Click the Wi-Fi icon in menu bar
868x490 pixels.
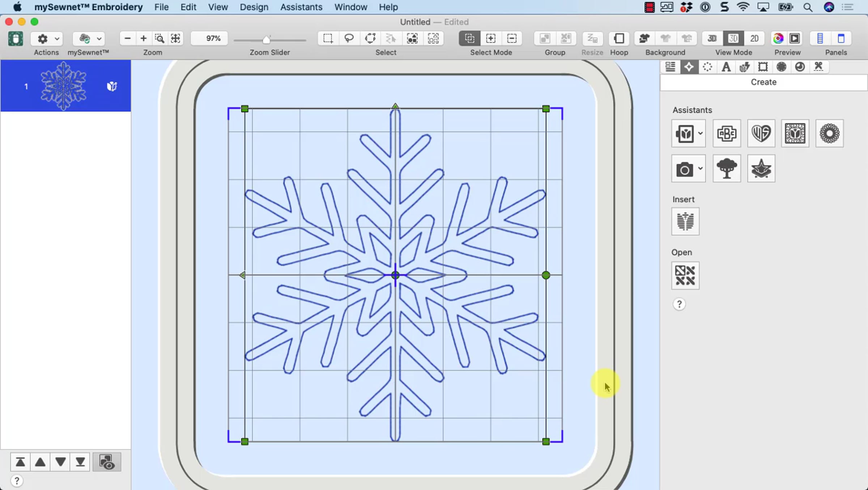tap(743, 7)
